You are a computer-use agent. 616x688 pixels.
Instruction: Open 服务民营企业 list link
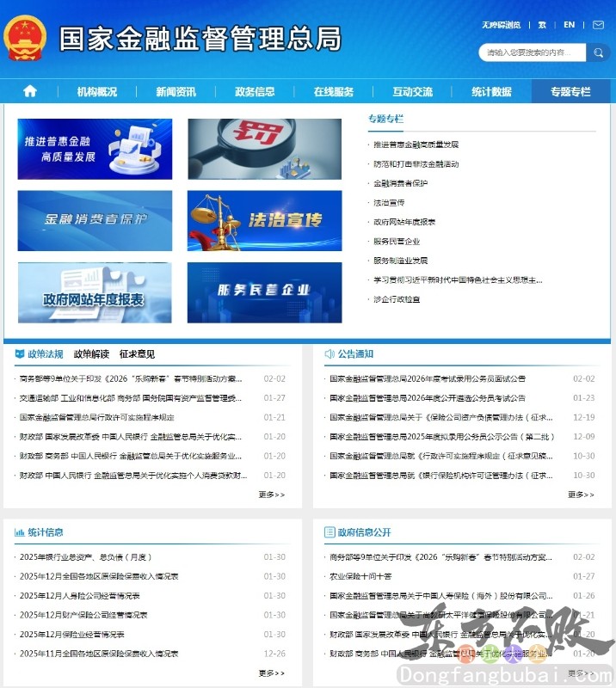pos(397,242)
